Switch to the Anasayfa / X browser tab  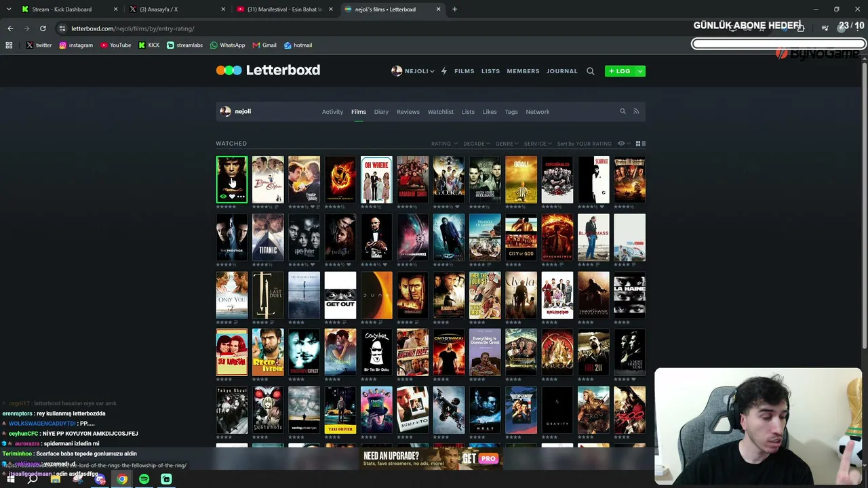click(x=178, y=9)
